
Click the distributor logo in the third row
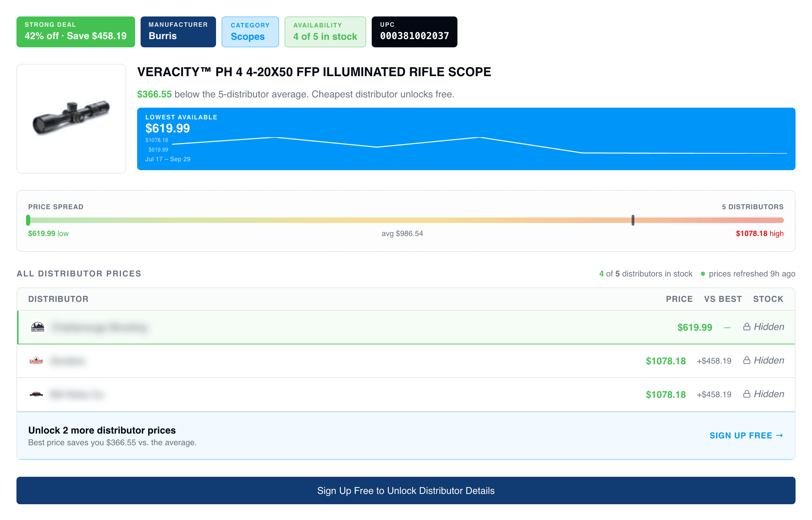36,394
